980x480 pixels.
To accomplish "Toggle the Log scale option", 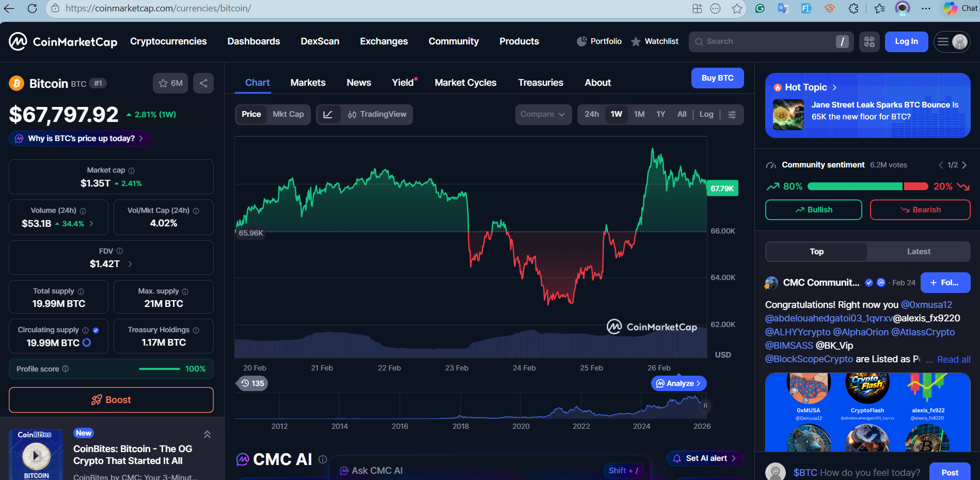I will coord(706,114).
